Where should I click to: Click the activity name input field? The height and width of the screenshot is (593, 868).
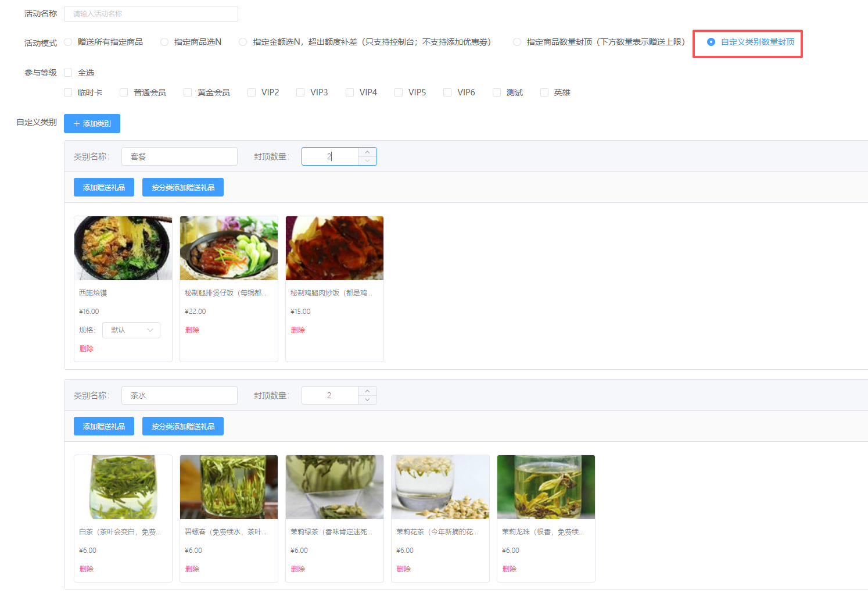click(x=150, y=14)
